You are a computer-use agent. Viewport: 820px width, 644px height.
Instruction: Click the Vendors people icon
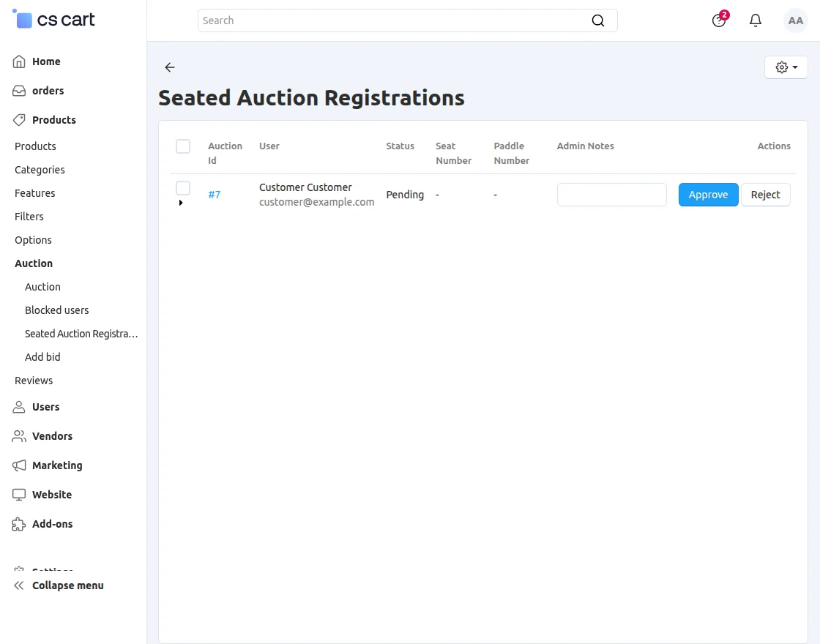[x=19, y=436]
